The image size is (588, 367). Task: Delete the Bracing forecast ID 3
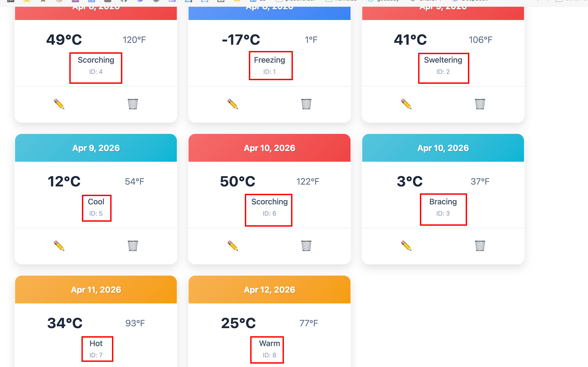pos(480,246)
